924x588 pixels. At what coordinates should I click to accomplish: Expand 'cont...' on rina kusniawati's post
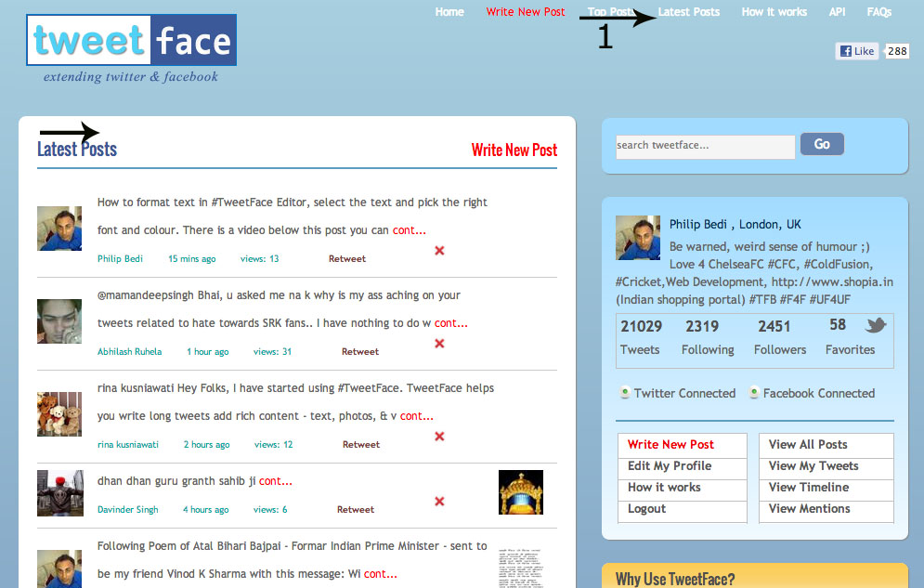[x=417, y=416]
